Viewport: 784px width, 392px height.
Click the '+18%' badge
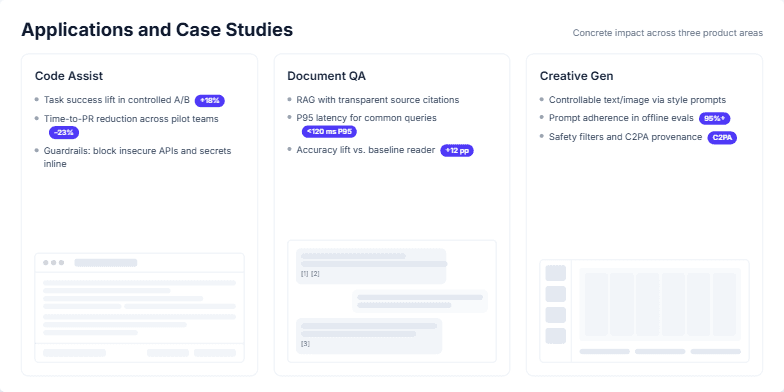210,100
